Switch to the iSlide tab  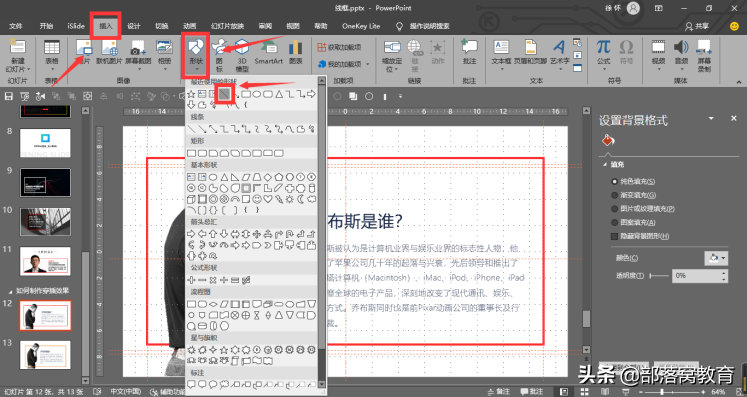[x=76, y=26]
